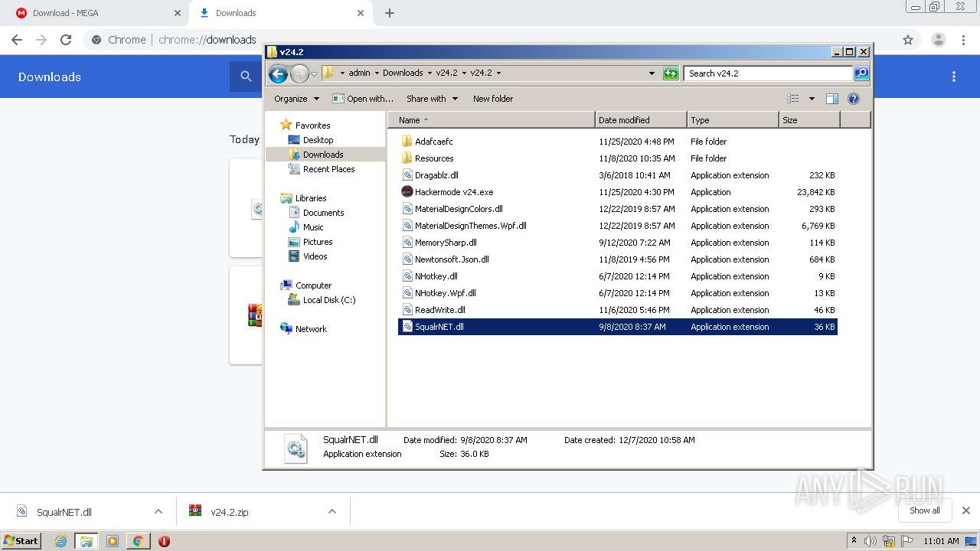Viewport: 980px width, 551px height.
Task: Click the Explorer Back arrow button
Action: pyautogui.click(x=278, y=73)
